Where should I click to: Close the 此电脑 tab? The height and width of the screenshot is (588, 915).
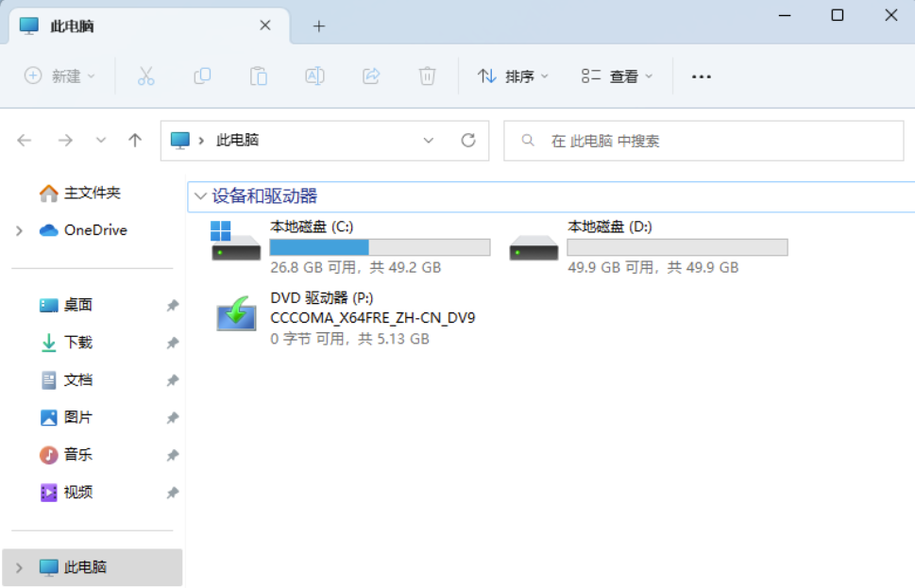[265, 25]
